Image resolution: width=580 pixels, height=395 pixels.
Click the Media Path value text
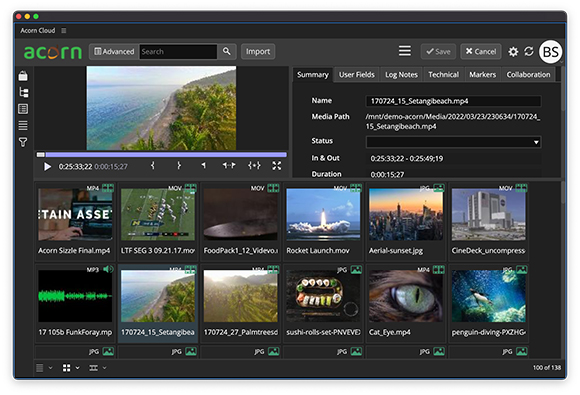point(453,121)
